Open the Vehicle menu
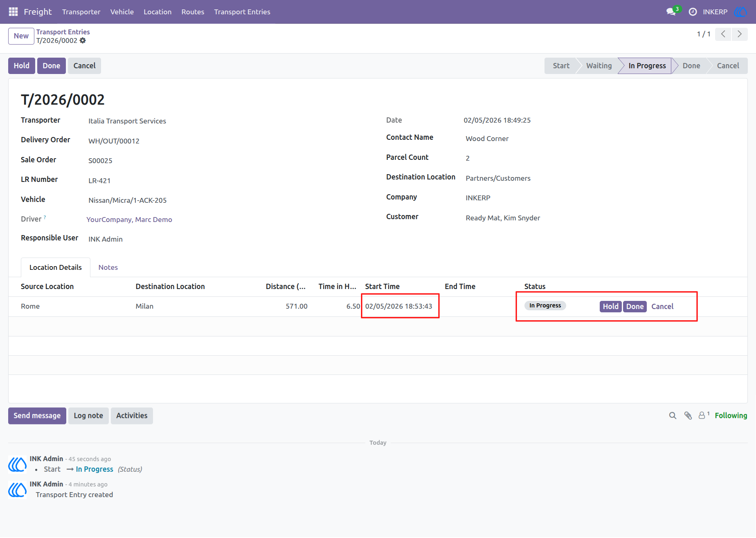 [x=122, y=12]
